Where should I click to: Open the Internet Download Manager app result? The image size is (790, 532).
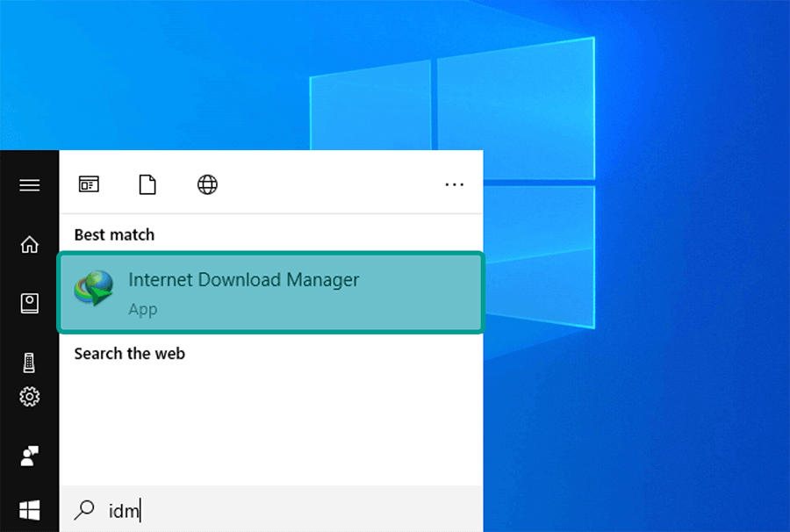(271, 292)
